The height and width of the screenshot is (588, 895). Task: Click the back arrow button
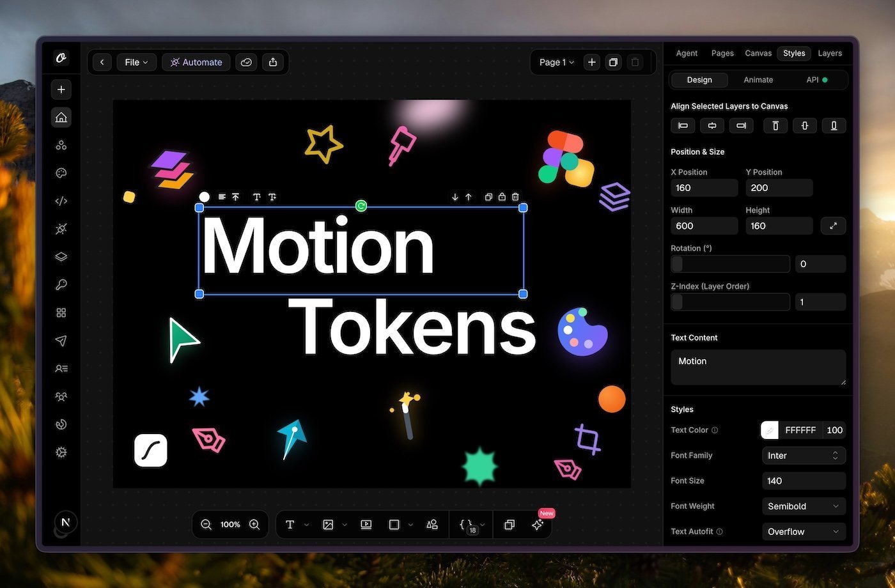[x=102, y=62]
